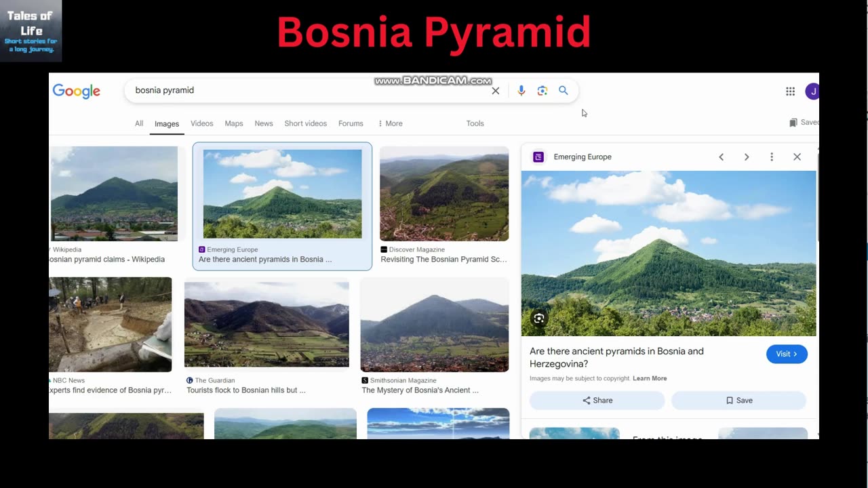
Task: Clear the search box with X icon
Action: click(x=496, y=91)
